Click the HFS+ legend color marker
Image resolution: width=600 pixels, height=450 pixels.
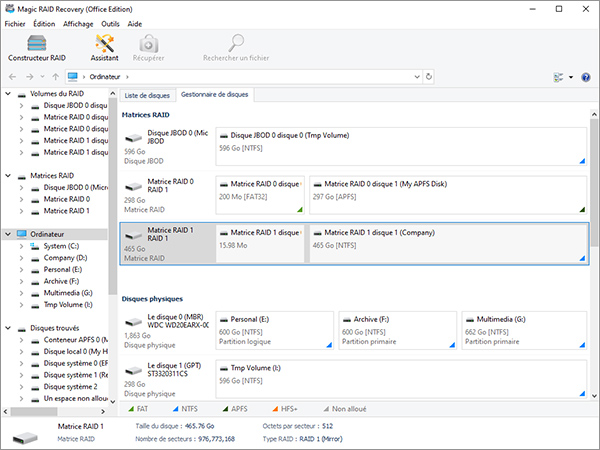275,409
